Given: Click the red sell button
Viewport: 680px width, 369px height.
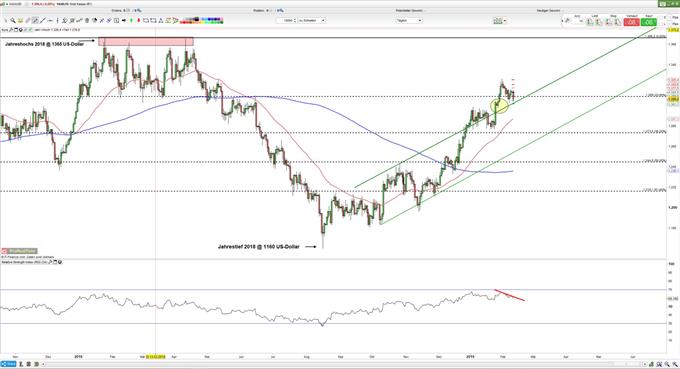Looking at the screenshot, I should click(x=631, y=22).
